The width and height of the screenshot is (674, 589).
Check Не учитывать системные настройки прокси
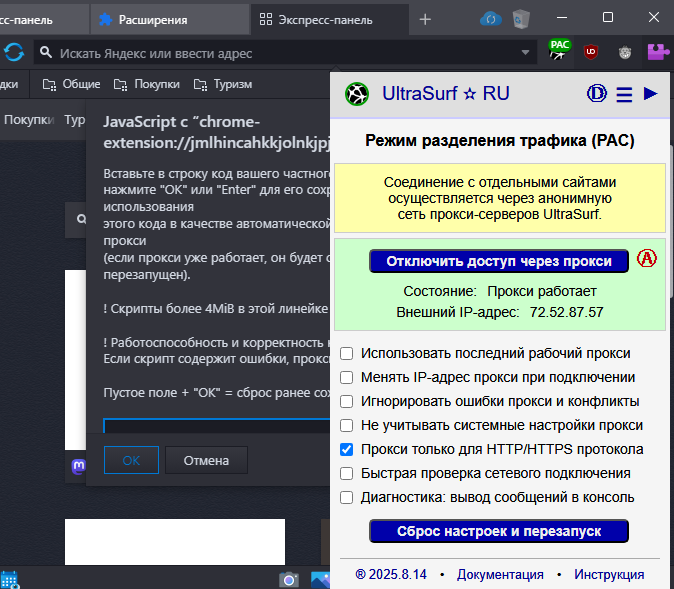click(346, 426)
